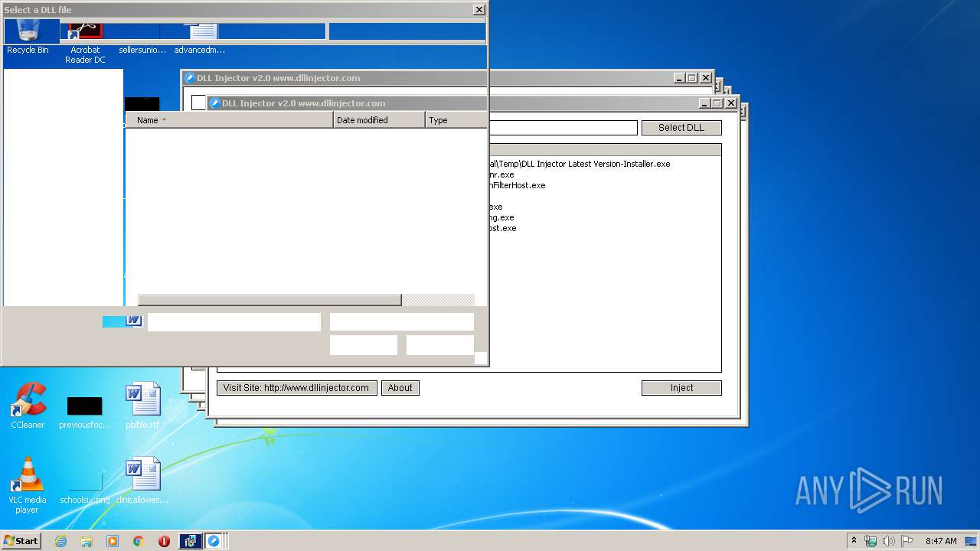
Task: Open the clinicallowes... document icon
Action: pyautogui.click(x=142, y=481)
